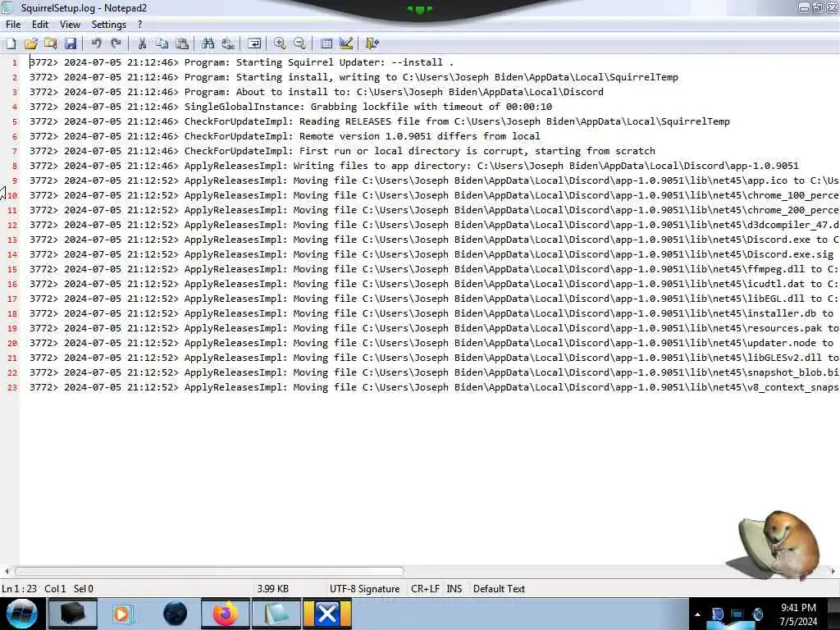Copy the selection with the toolbar copy icon
The height and width of the screenshot is (630, 840).
tap(162, 44)
